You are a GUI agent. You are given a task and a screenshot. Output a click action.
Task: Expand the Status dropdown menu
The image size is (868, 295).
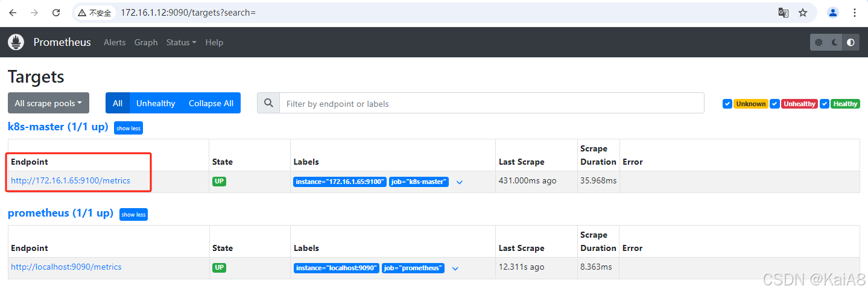coord(182,42)
